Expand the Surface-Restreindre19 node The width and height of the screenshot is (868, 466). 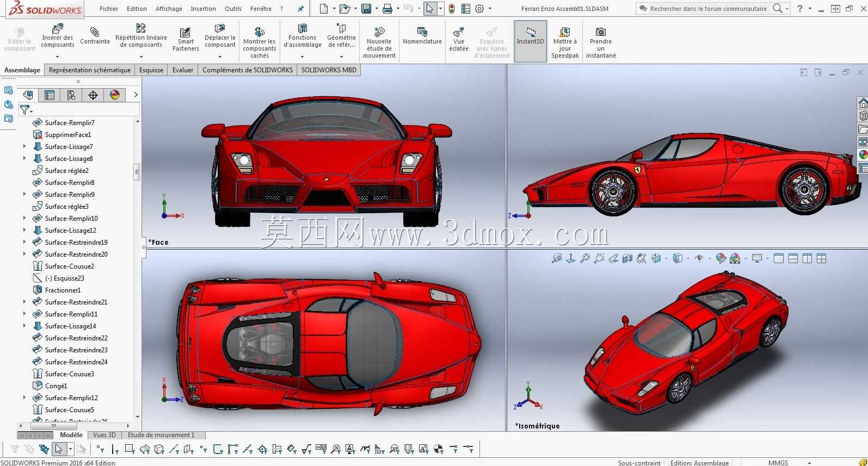(24, 242)
